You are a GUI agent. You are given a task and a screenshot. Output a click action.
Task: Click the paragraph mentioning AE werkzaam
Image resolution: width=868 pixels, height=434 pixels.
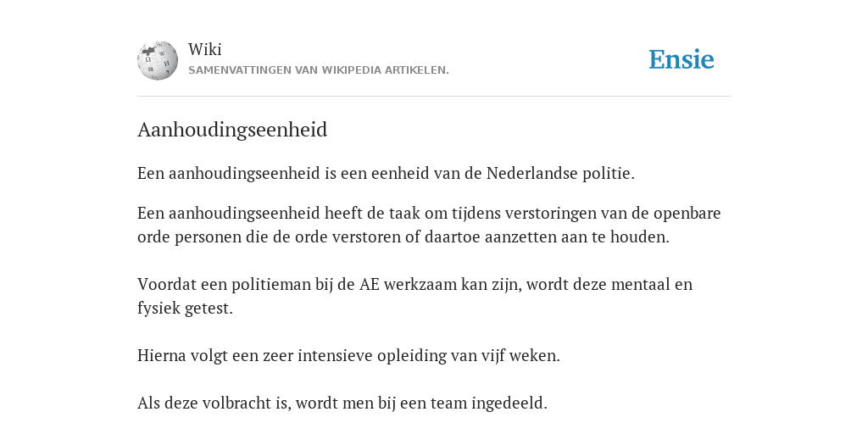coord(415,296)
